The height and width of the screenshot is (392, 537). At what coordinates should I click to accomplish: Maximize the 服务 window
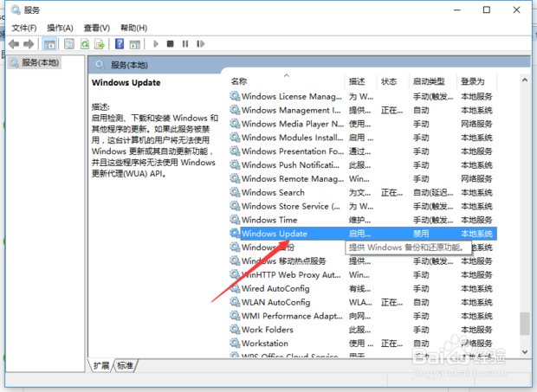click(x=486, y=10)
